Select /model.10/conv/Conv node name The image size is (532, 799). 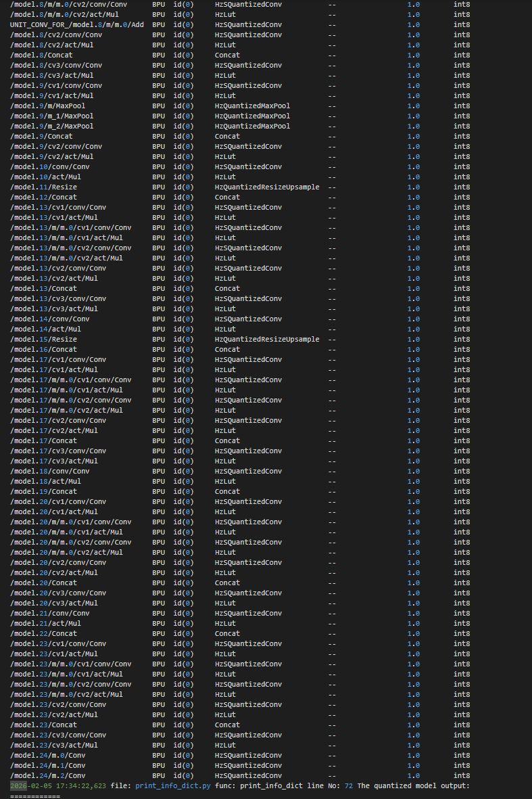(50, 166)
